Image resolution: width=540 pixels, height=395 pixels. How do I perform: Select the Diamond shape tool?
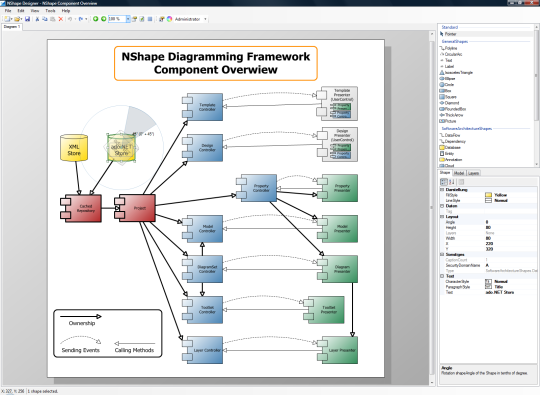449,103
